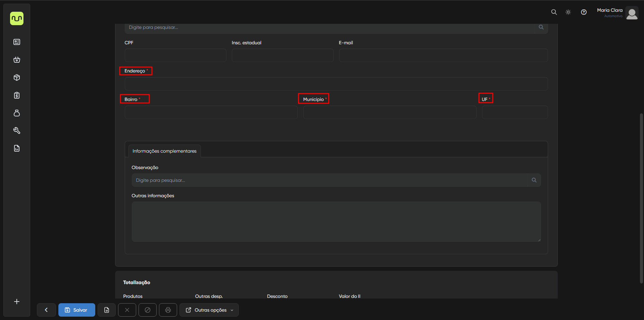Open the help question mark icon

pos(584,12)
